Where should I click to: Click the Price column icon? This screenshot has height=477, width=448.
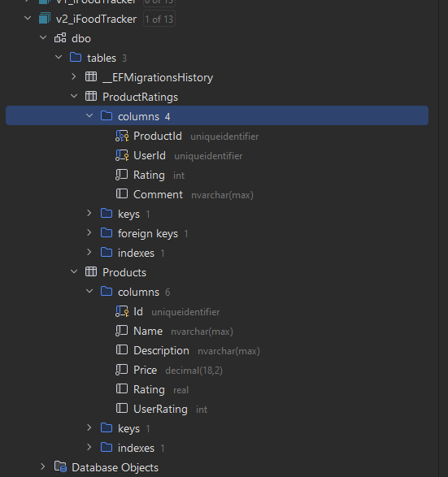[x=122, y=370]
